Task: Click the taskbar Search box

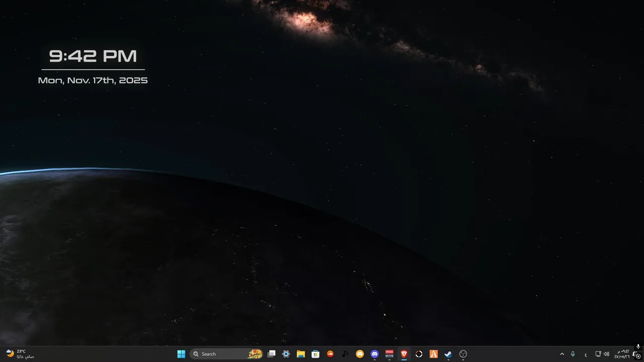Action: pos(227,354)
